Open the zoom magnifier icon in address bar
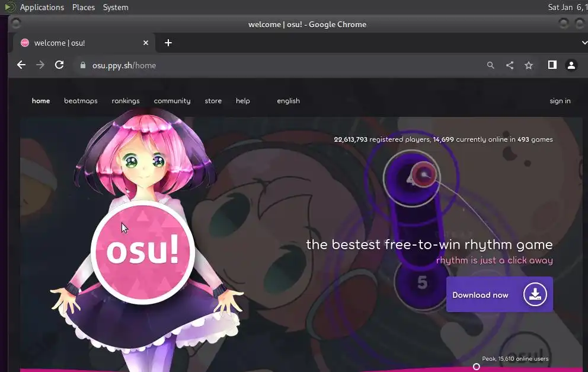 [491, 65]
